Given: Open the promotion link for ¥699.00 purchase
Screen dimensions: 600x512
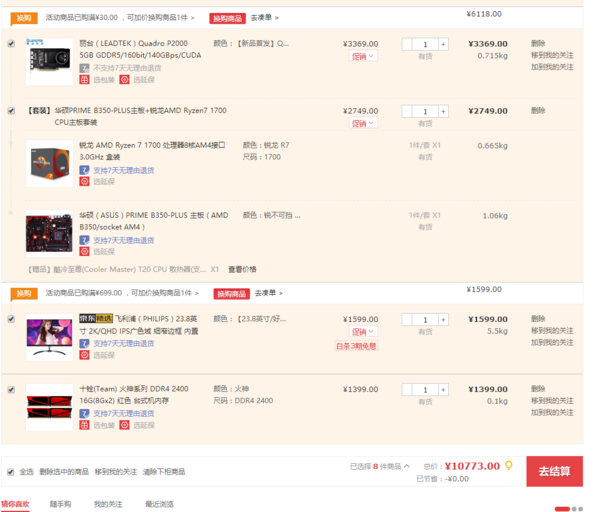Looking at the screenshot, I should (122, 293).
